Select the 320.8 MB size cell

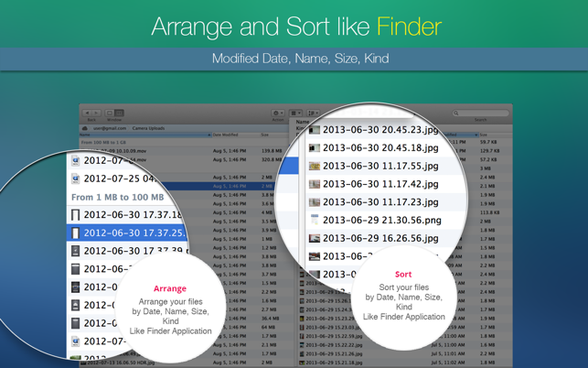coord(272,160)
